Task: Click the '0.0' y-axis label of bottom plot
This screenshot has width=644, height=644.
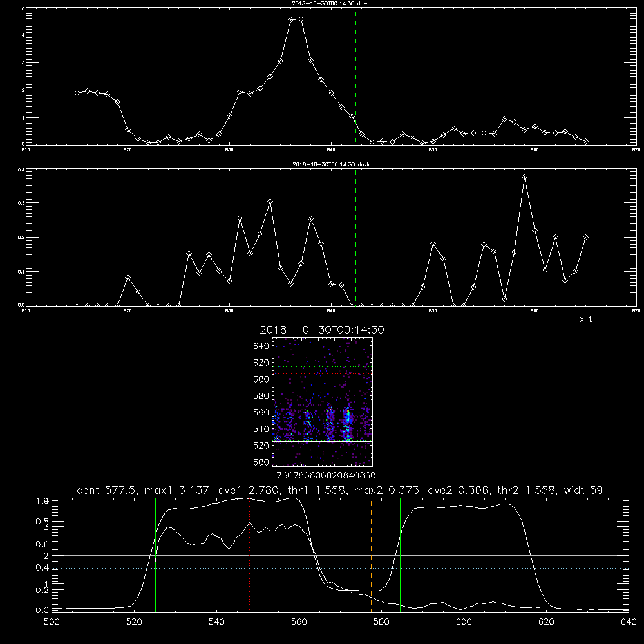Action: pos(43,610)
